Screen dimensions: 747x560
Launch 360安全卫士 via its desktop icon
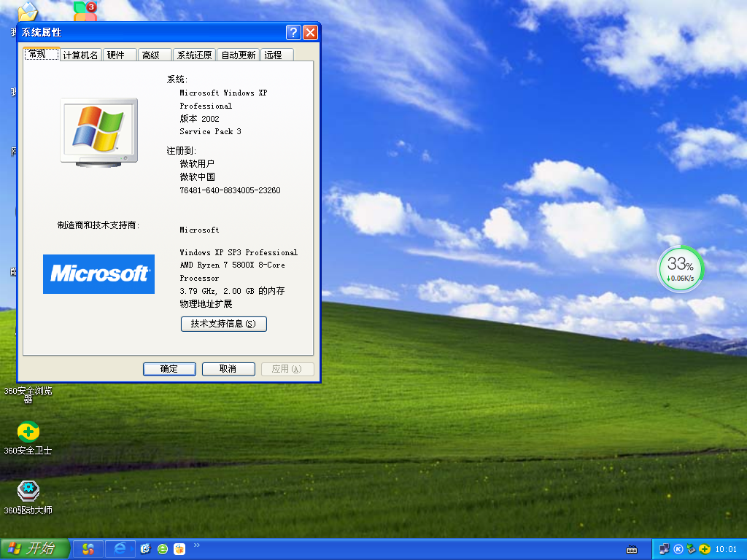click(x=28, y=432)
